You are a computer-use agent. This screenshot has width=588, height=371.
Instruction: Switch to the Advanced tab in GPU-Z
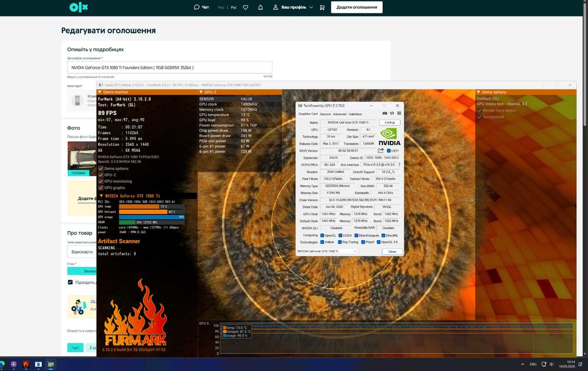coord(339,114)
